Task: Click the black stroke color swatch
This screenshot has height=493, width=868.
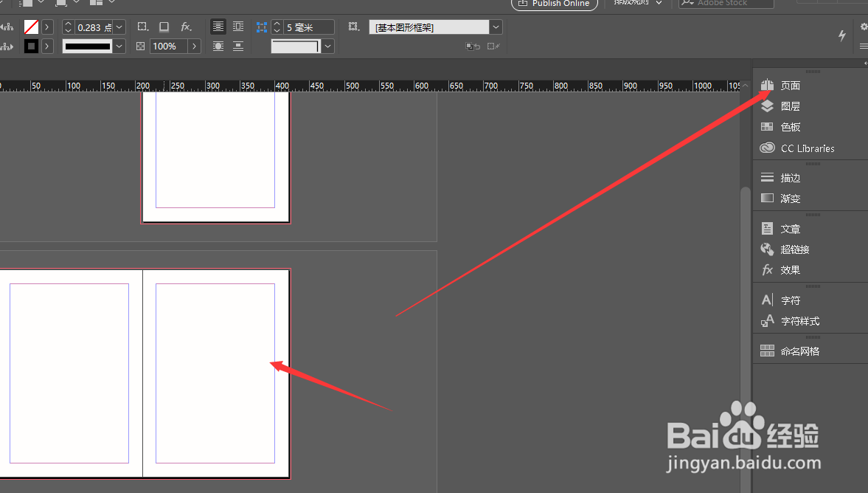Action: tap(31, 46)
